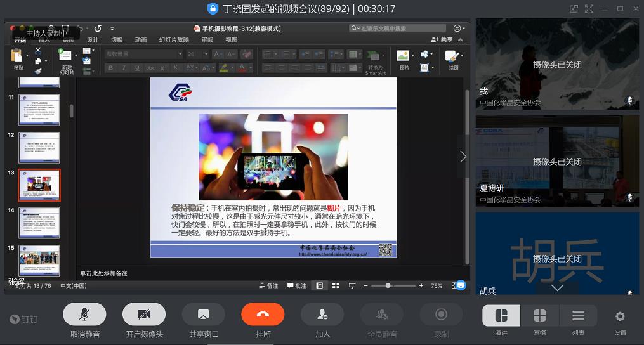Click the add participant (加人) icon
Viewport: 644px width, 345px height.
pyautogui.click(x=322, y=315)
